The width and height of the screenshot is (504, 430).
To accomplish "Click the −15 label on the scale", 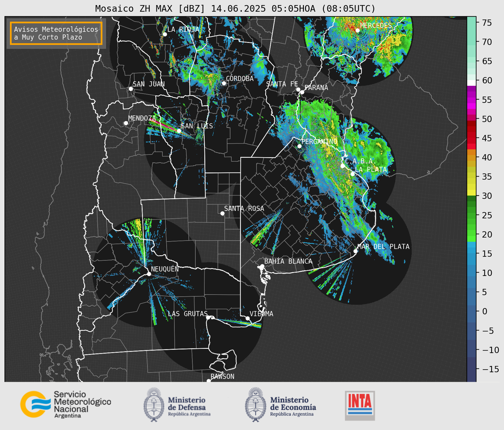I will [490, 369].
